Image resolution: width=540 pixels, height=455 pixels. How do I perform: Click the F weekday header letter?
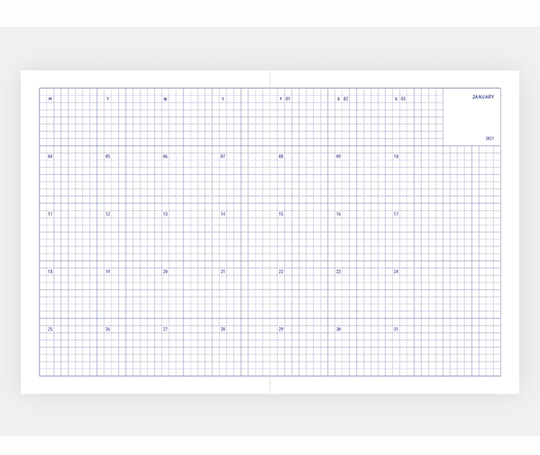[281, 99]
